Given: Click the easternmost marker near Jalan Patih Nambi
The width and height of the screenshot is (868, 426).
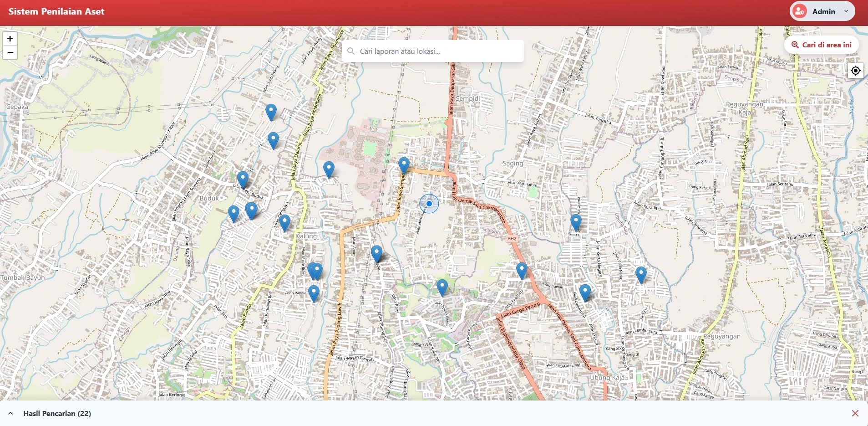Looking at the screenshot, I should (x=641, y=275).
